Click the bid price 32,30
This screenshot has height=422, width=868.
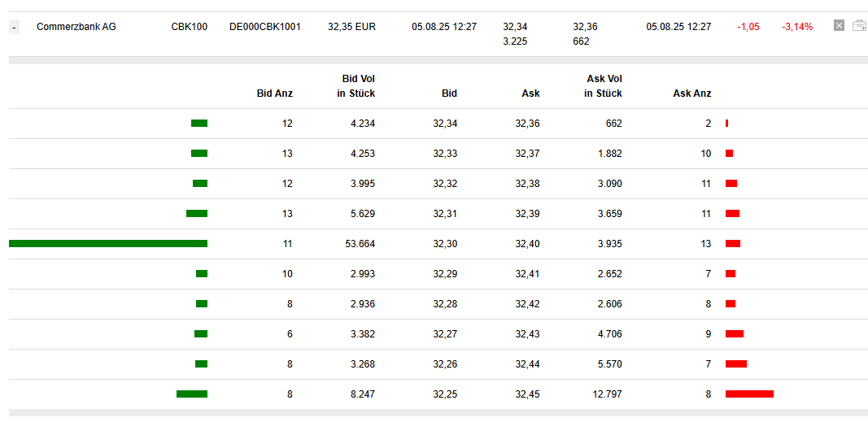tap(445, 243)
